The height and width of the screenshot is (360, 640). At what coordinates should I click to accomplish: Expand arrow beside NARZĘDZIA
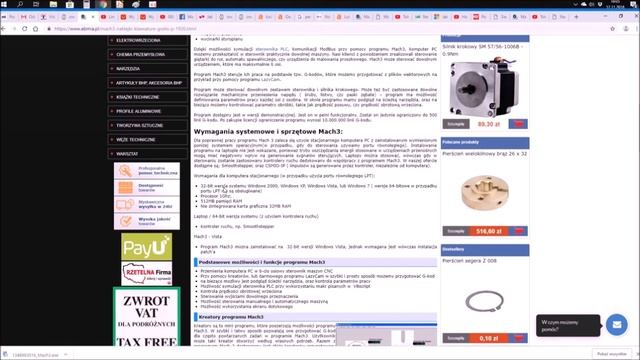pyautogui.click(x=112, y=69)
